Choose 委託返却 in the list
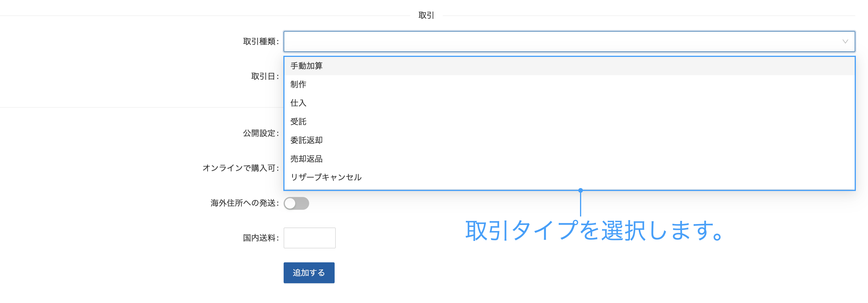Screen dimensions: 868x303 click(x=569, y=140)
